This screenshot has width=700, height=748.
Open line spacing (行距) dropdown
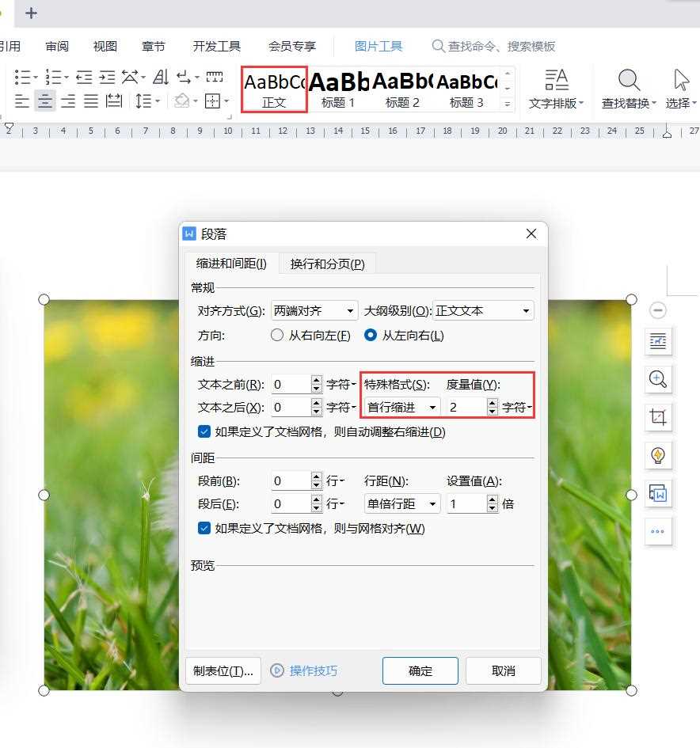point(401,503)
